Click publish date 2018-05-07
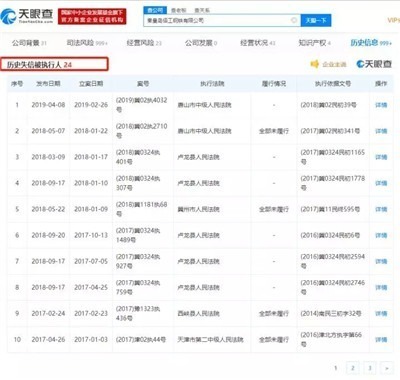Image resolution: width=400 pixels, height=380 pixels. 48,131
